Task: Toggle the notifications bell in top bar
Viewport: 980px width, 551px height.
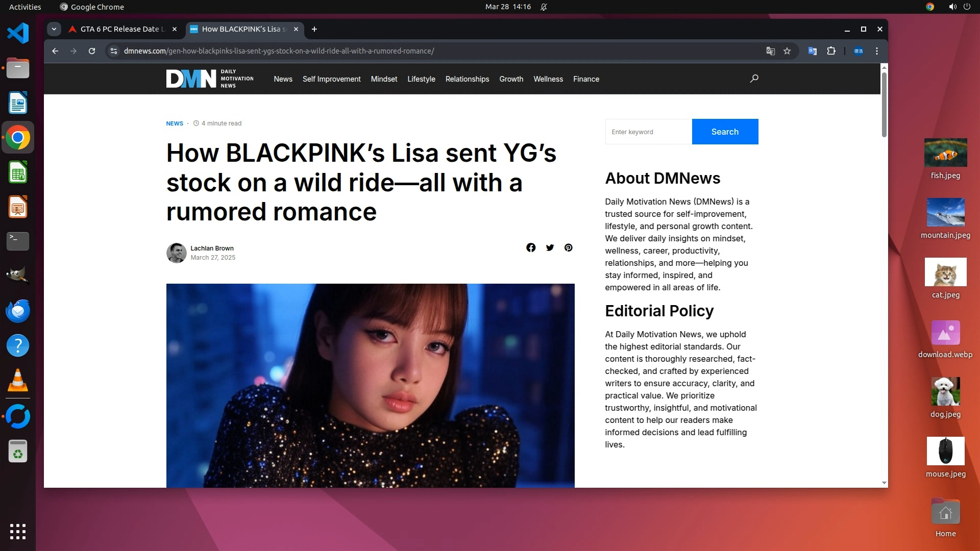Action: pyautogui.click(x=544, y=7)
